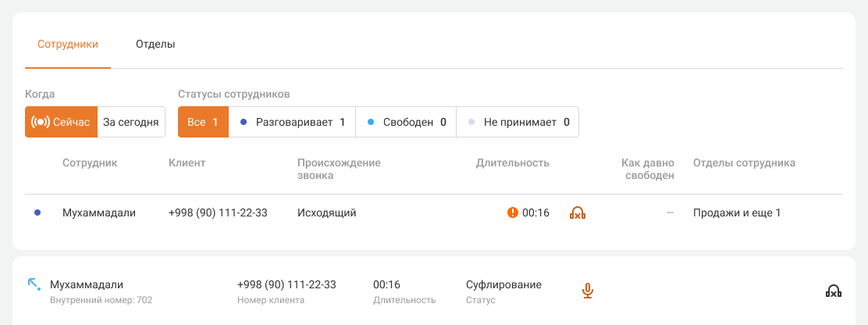Screen dimensions: 868x325
Task: Open the Сотрудники tab
Action: 68,45
